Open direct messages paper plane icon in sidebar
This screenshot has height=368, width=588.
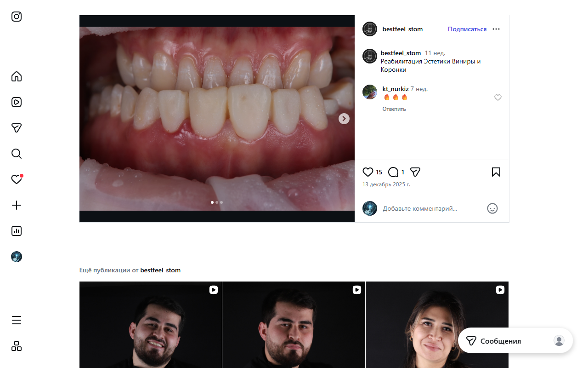pyautogui.click(x=17, y=128)
